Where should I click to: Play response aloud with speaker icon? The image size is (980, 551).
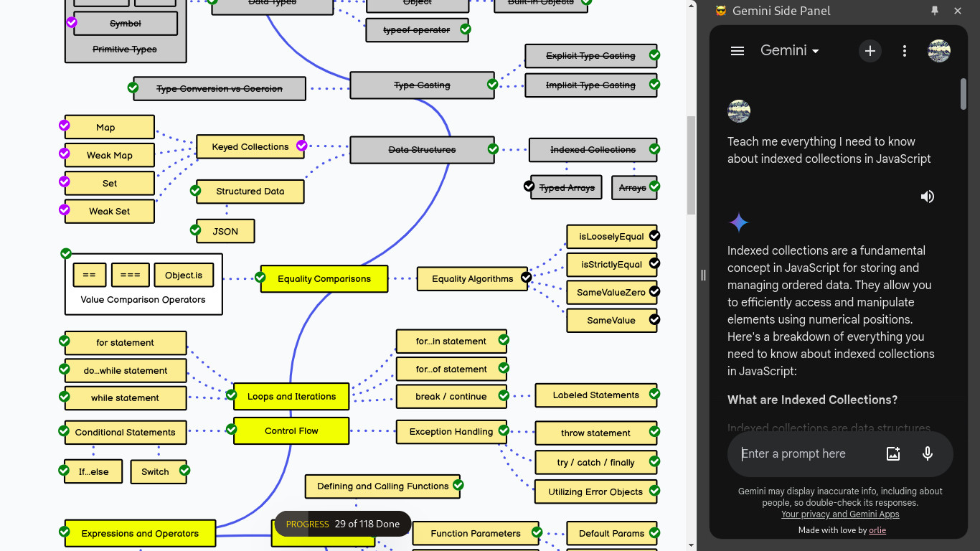point(928,197)
